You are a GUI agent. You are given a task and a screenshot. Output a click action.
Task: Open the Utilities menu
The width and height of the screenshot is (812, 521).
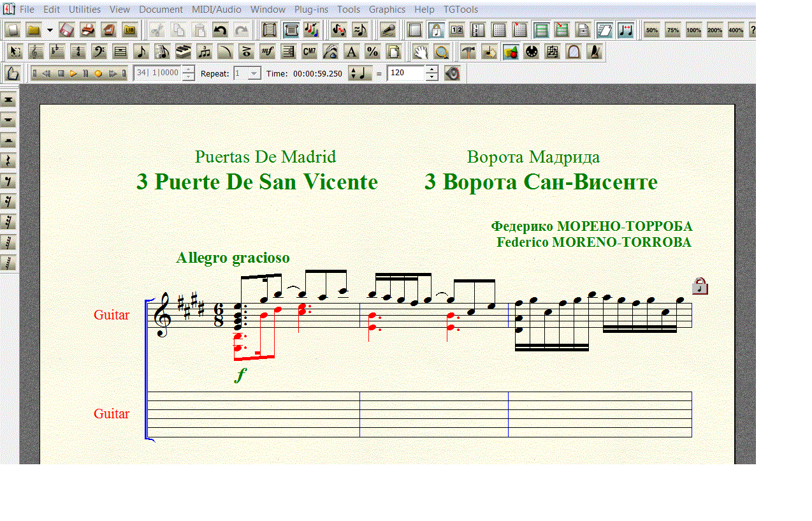[85, 10]
